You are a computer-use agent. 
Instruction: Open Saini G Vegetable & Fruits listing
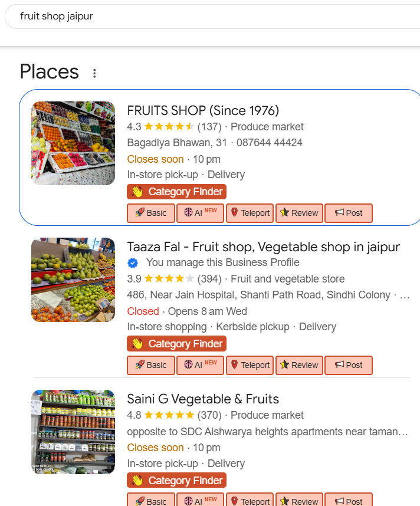pyautogui.click(x=203, y=399)
